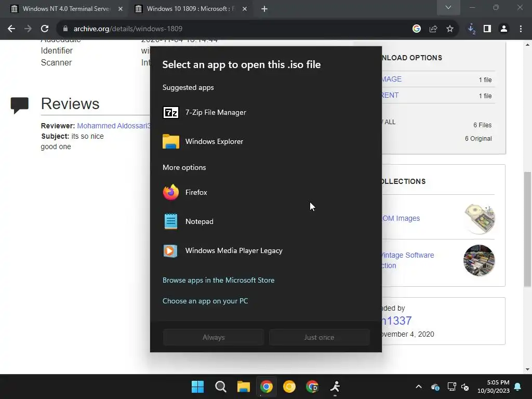
Task: Close the Windows 10 1809 tab
Action: [x=245, y=9]
